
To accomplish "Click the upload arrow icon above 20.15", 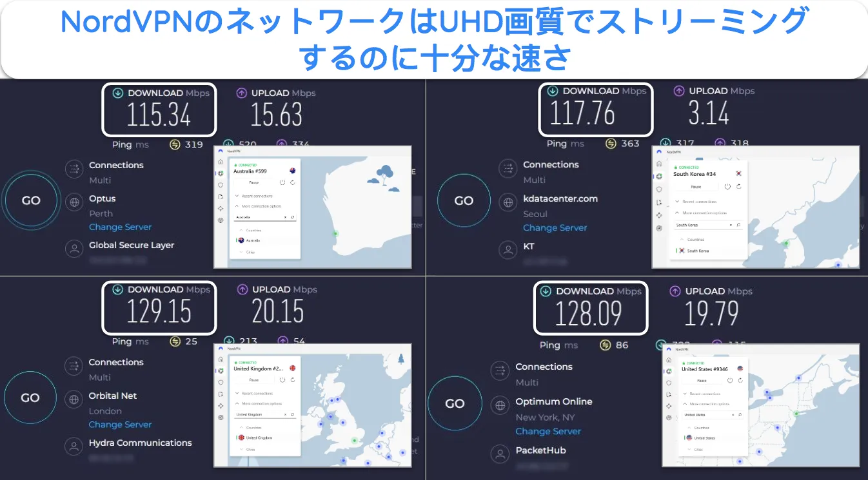I will tap(242, 289).
